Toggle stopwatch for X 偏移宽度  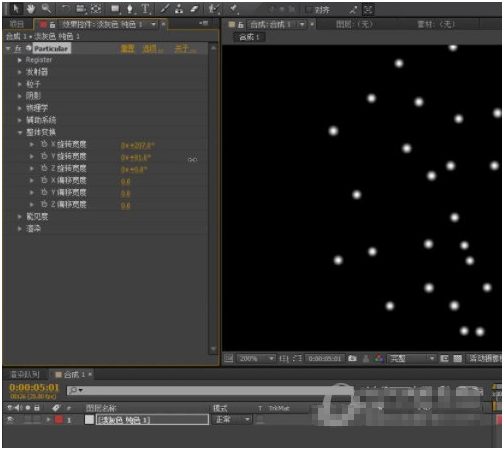point(44,180)
